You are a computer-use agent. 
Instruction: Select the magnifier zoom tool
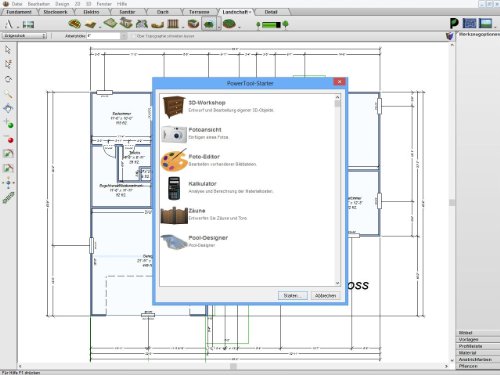point(8,94)
